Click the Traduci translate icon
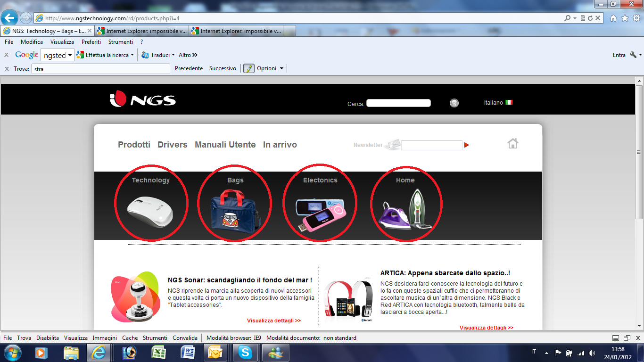This screenshot has width=644, height=362. click(145, 55)
